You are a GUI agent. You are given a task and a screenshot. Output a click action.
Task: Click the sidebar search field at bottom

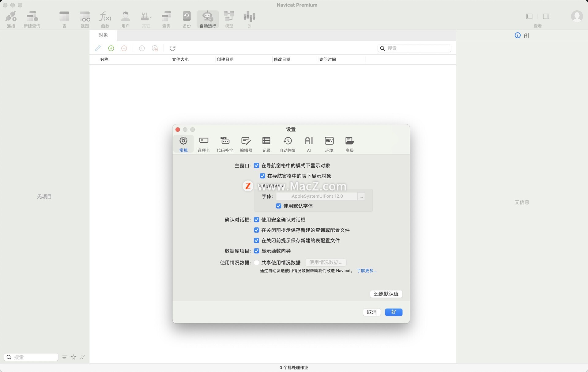pos(31,357)
